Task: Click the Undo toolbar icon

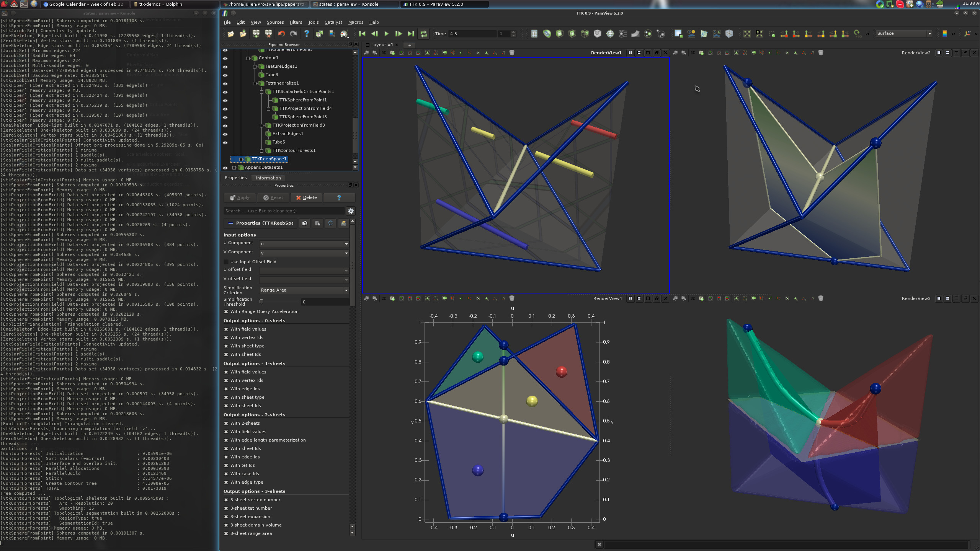Action: pyautogui.click(x=281, y=34)
